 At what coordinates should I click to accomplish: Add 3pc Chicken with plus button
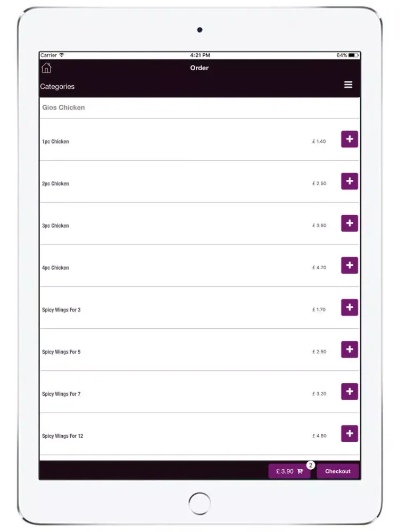(350, 223)
